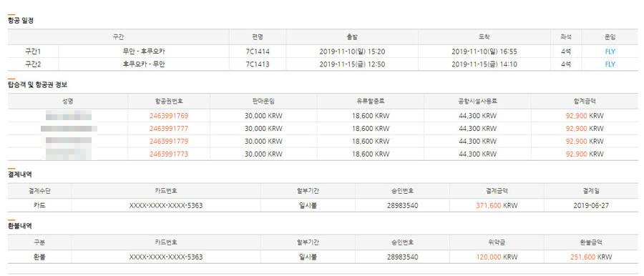Screen dimensions: 644x276
Task: Click the 위약금 column header
Action: point(497,242)
